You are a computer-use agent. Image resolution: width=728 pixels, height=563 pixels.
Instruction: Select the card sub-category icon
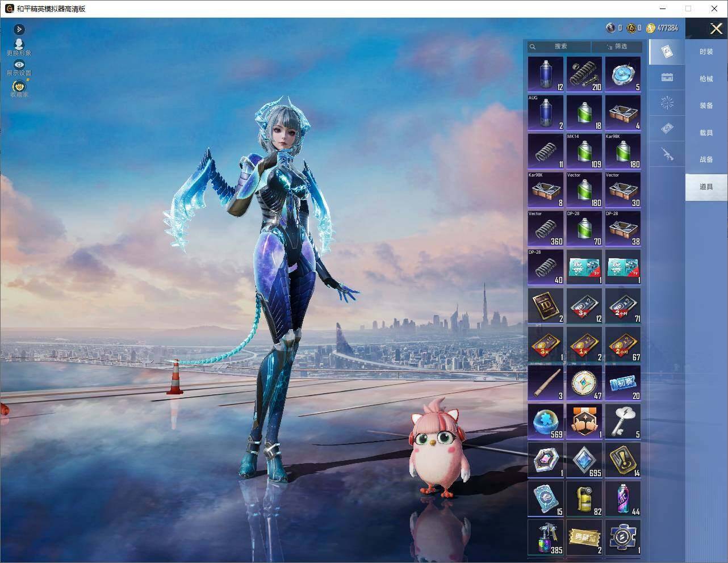click(x=667, y=52)
